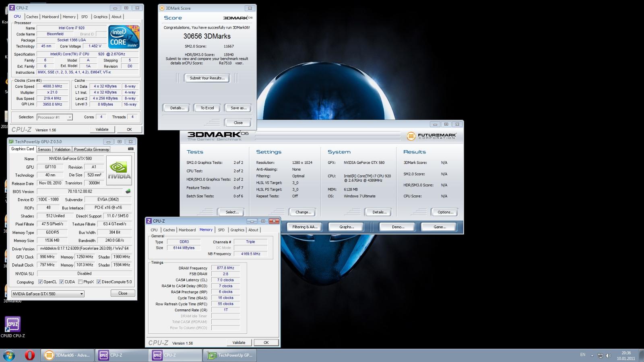Click Validate in the CPU-Z Memory window
The image size is (644, 362).
click(239, 342)
